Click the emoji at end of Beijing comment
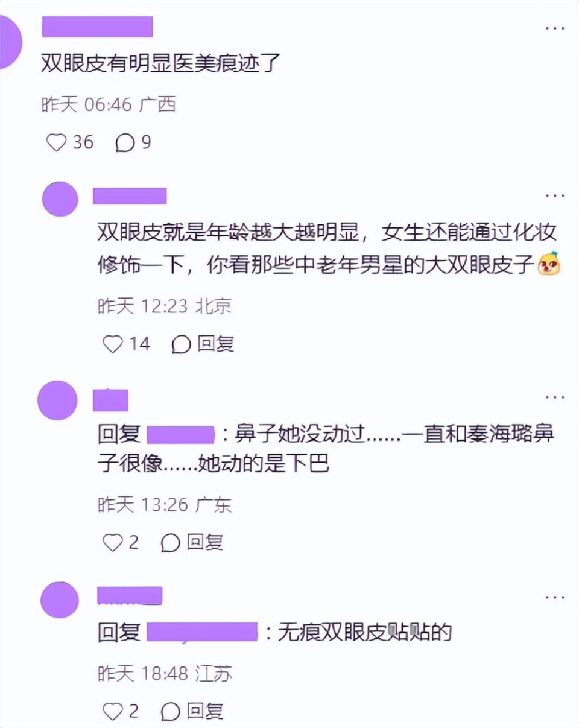This screenshot has width=579, height=728. pos(549,264)
